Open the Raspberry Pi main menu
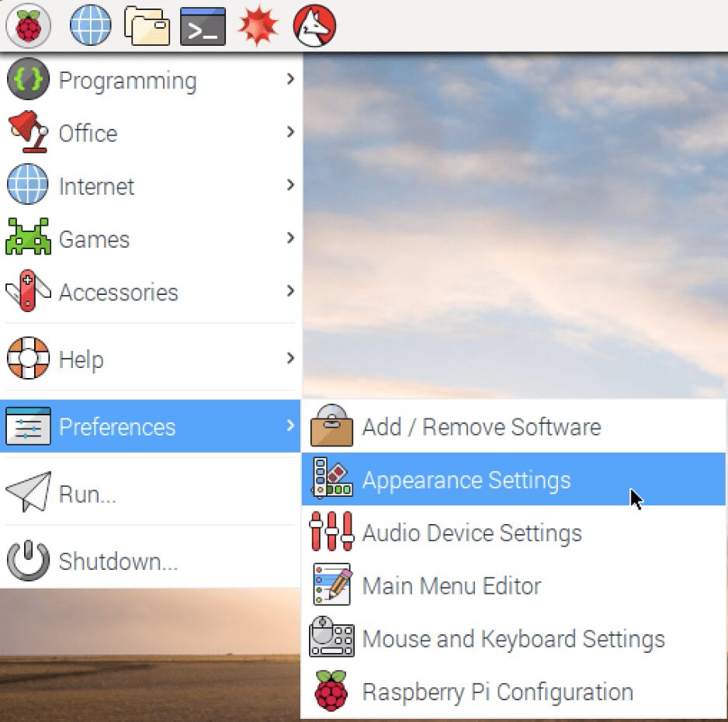Screen dimensions: 728x722 [28, 26]
